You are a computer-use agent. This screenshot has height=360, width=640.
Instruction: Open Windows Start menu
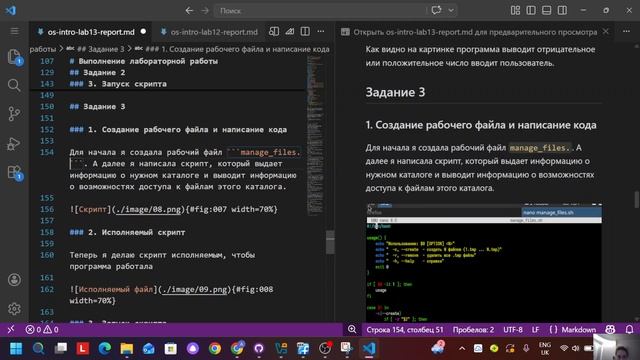click(16, 349)
